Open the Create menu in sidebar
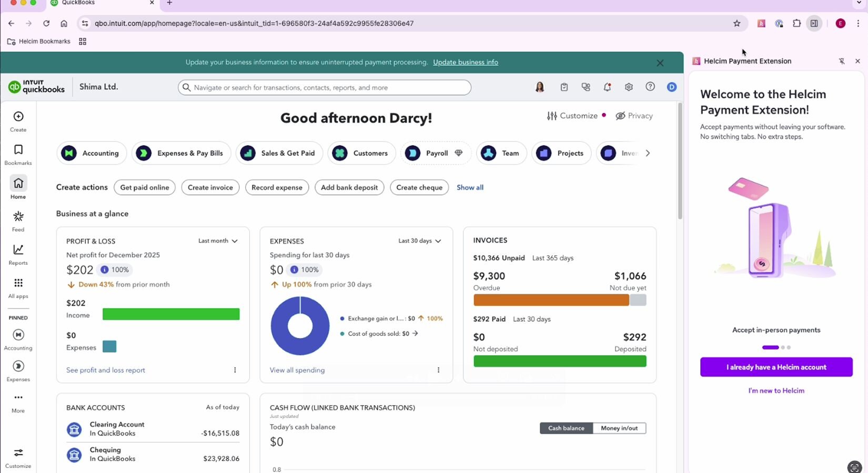 click(x=18, y=121)
